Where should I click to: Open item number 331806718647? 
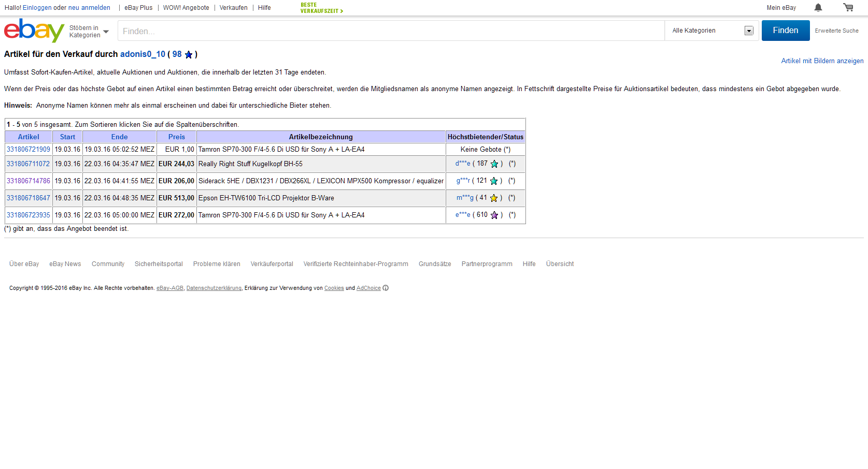pos(29,198)
